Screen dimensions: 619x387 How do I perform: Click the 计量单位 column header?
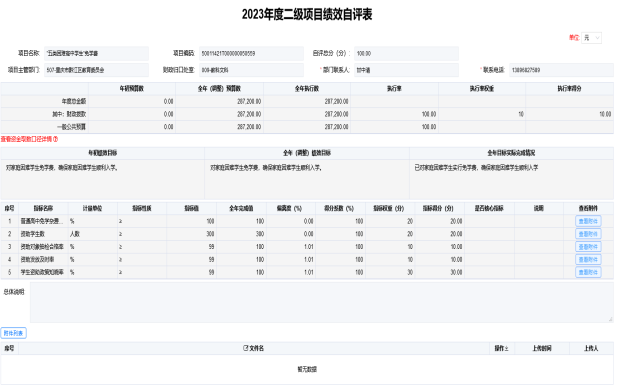click(x=92, y=208)
